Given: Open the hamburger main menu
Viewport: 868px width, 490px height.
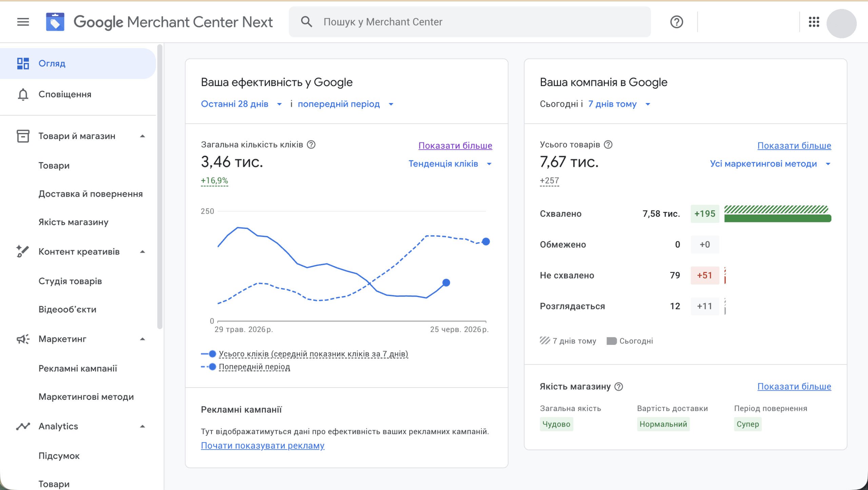Looking at the screenshot, I should pos(23,22).
